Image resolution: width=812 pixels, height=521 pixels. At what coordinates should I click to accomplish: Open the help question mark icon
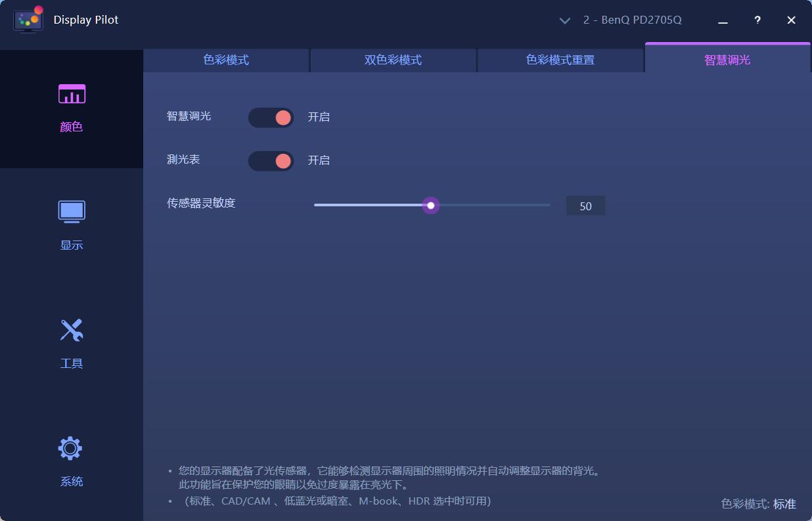(x=757, y=20)
